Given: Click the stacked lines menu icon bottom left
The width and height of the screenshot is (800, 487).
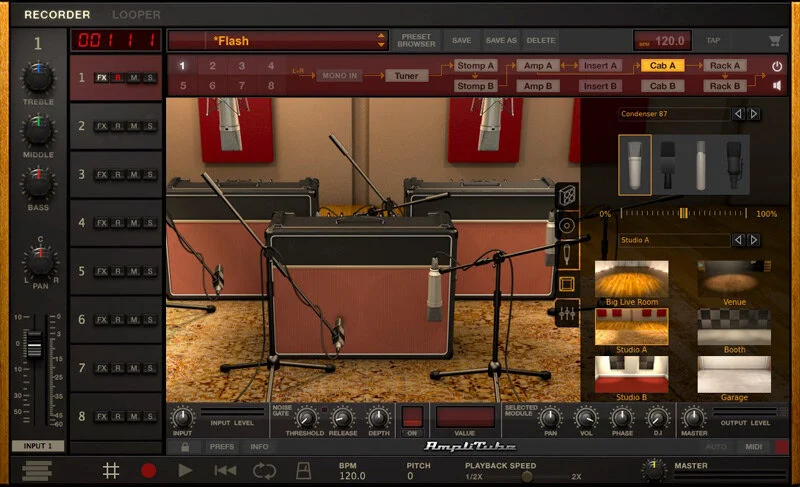Looking at the screenshot, I should pos(37,470).
